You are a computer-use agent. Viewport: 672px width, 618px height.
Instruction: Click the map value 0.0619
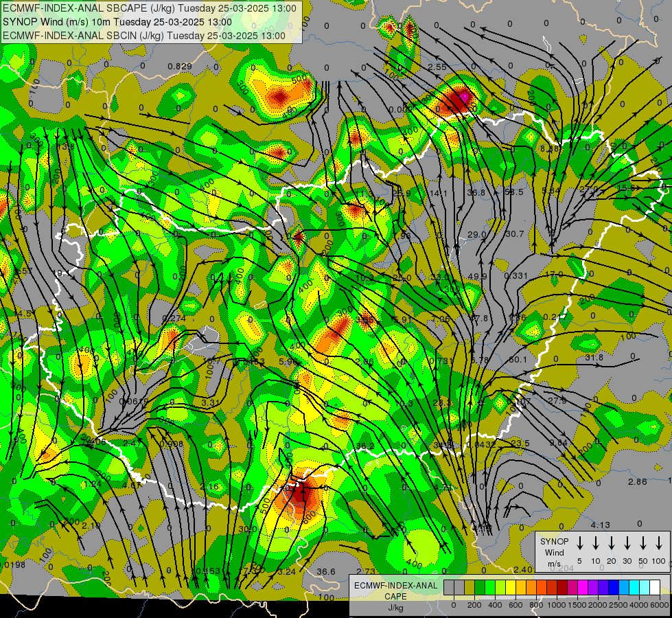[x=134, y=402]
